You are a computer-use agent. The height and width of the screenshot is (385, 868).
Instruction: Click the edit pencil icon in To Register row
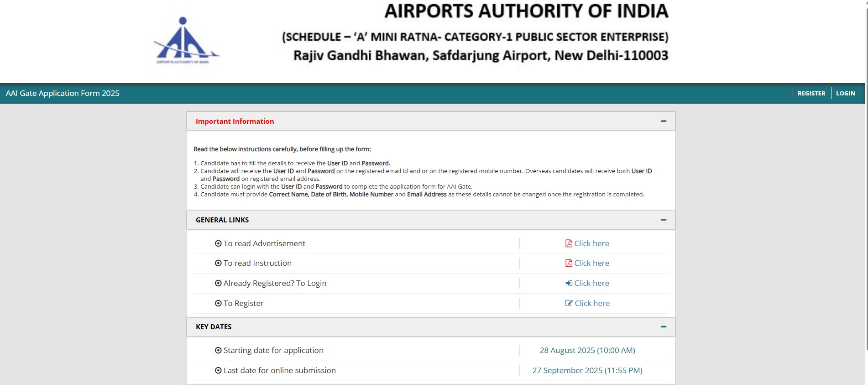(x=569, y=303)
